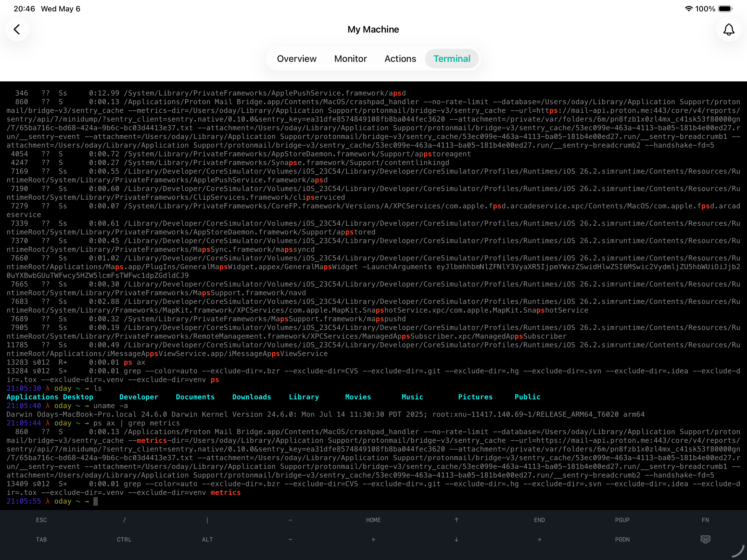This screenshot has height=560, width=747.
Task: Click the red highlighted 'metrics' at output end
Action: point(226,492)
